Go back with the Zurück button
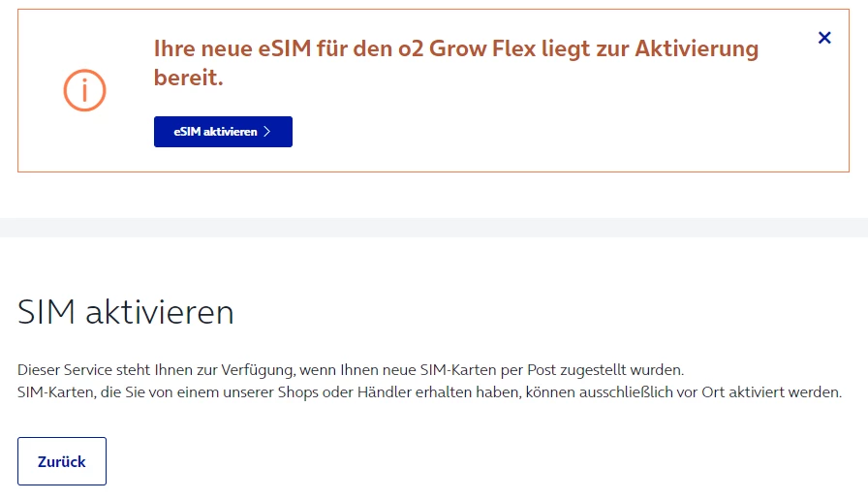 click(x=62, y=461)
